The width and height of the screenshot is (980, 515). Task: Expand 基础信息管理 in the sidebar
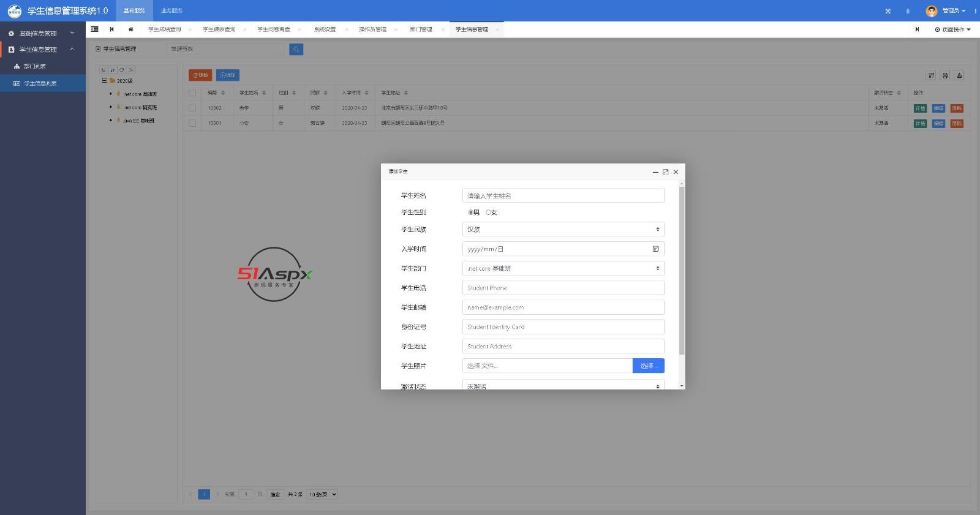click(x=43, y=33)
